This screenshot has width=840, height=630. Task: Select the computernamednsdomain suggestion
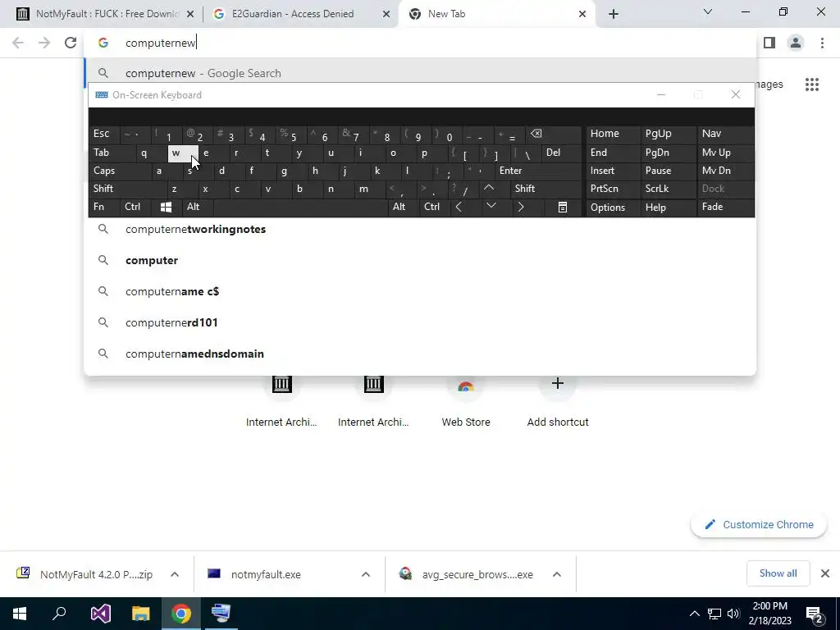pyautogui.click(x=420, y=353)
